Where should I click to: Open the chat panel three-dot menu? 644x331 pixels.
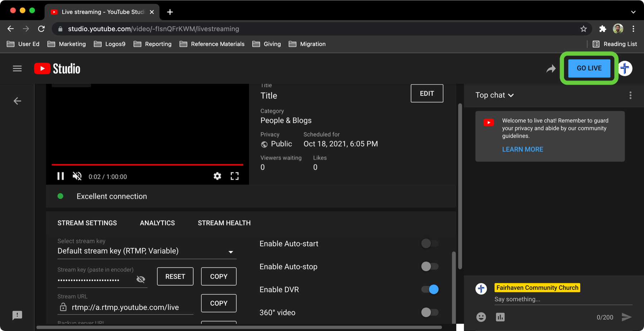(x=630, y=95)
